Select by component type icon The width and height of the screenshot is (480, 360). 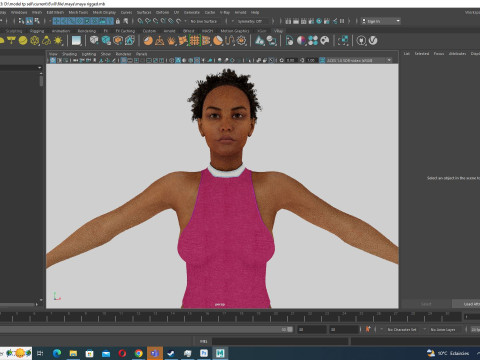(x=37, y=21)
